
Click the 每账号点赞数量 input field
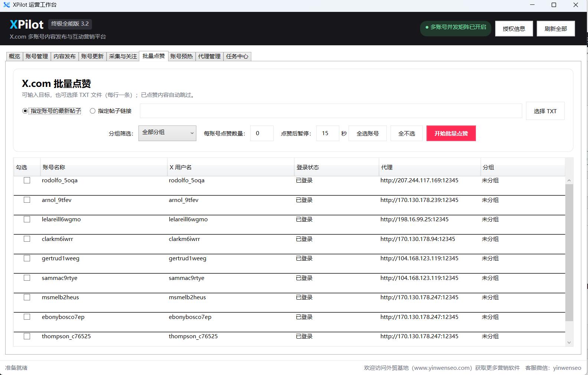262,133
